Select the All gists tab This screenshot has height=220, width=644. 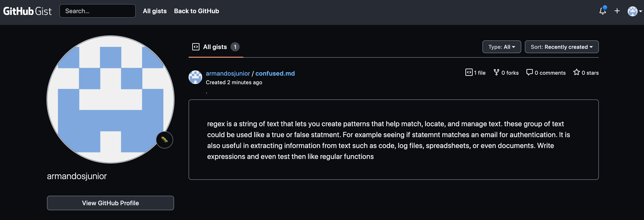pos(216,47)
